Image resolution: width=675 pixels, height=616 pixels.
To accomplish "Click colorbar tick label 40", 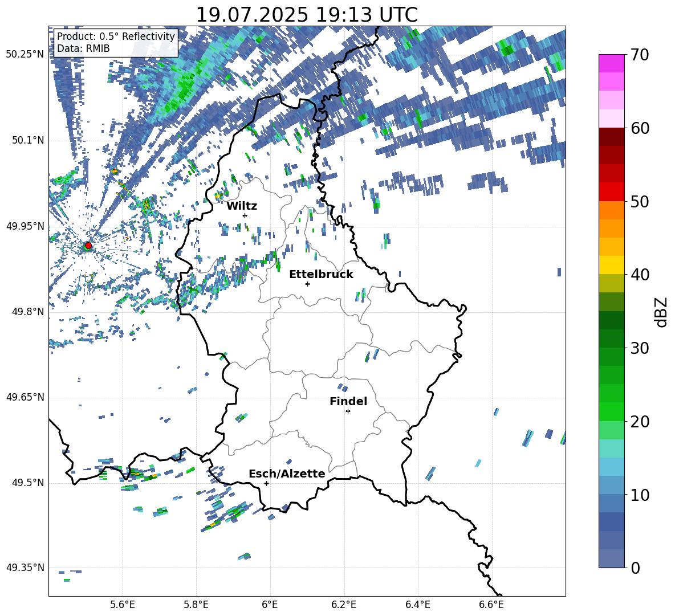I will coord(640,275).
